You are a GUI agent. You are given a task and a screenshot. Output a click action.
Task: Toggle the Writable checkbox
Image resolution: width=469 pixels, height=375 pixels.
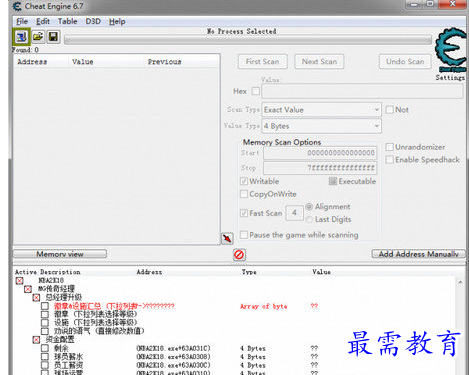[x=244, y=181]
